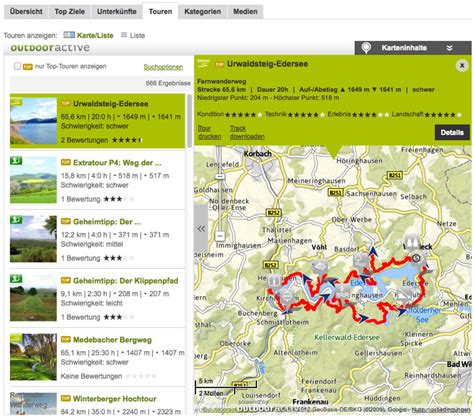Open Extratour P4: Weg der... tour

click(x=117, y=163)
